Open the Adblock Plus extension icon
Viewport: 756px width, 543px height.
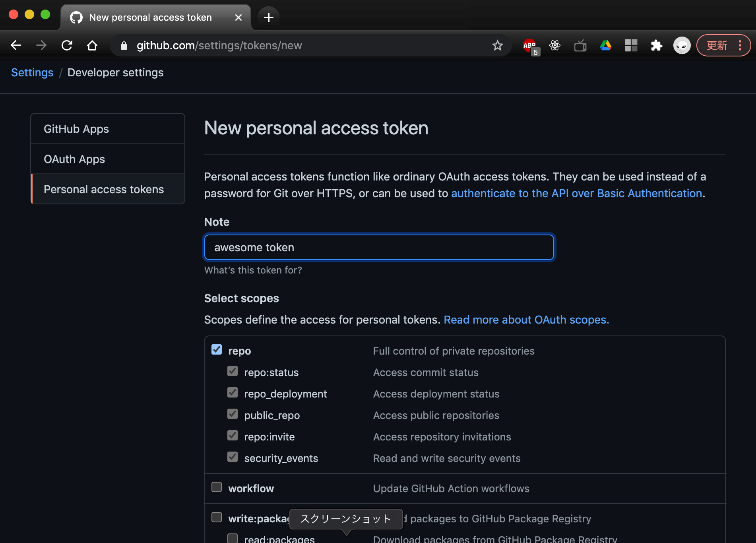tap(530, 46)
